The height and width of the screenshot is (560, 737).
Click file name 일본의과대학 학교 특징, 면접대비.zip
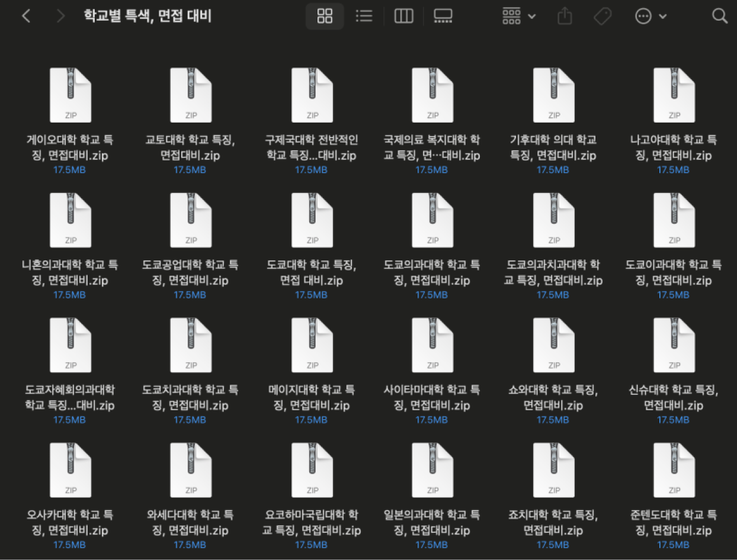(432, 523)
